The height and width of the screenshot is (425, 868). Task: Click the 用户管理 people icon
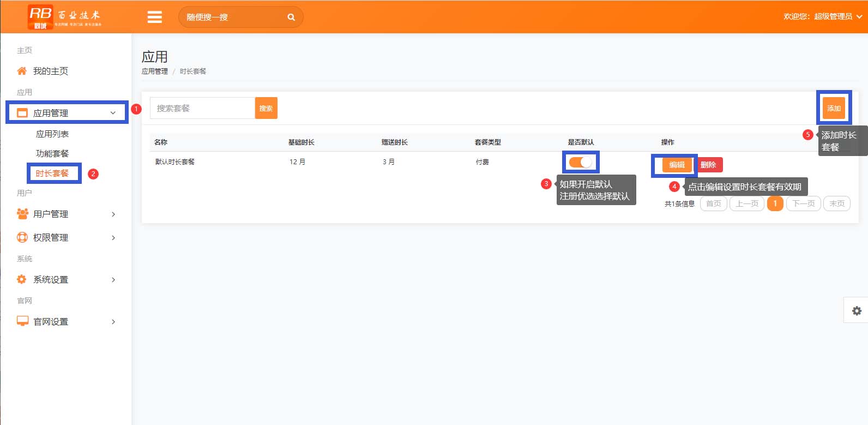coord(22,214)
